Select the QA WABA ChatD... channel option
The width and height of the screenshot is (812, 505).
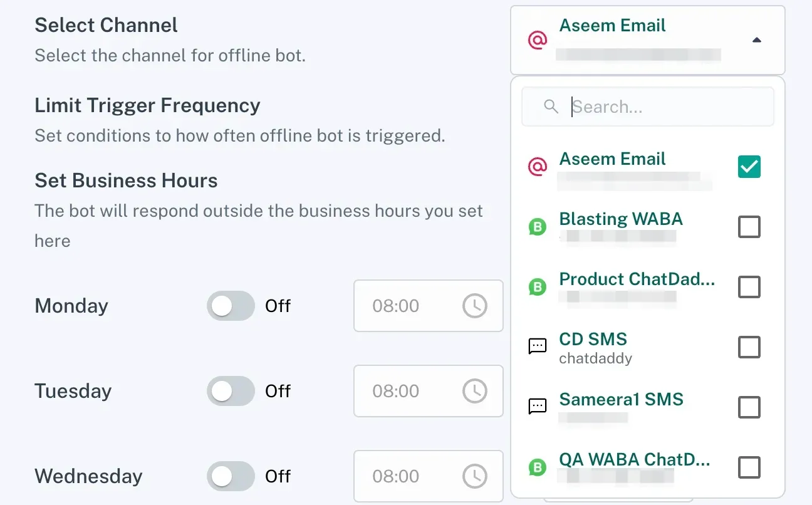[x=634, y=460]
